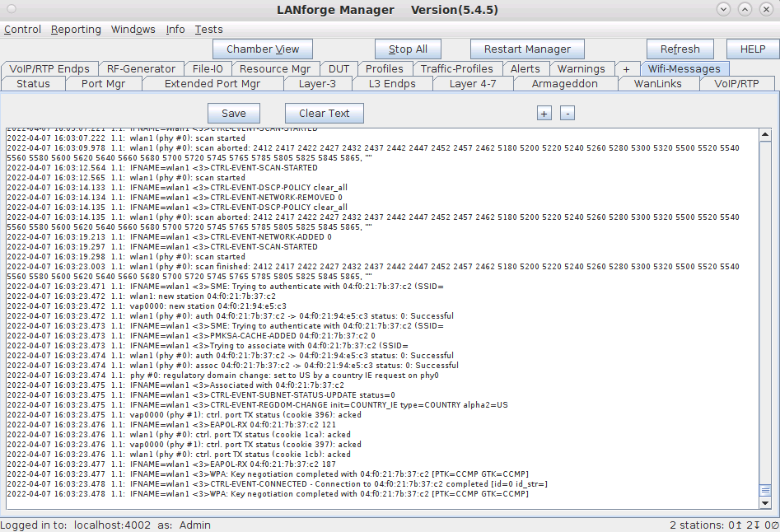The image size is (780, 532).
Task: Click the 'Associated with 04:f0:21:7b:37:c2' line
Action: pyautogui.click(x=175, y=385)
